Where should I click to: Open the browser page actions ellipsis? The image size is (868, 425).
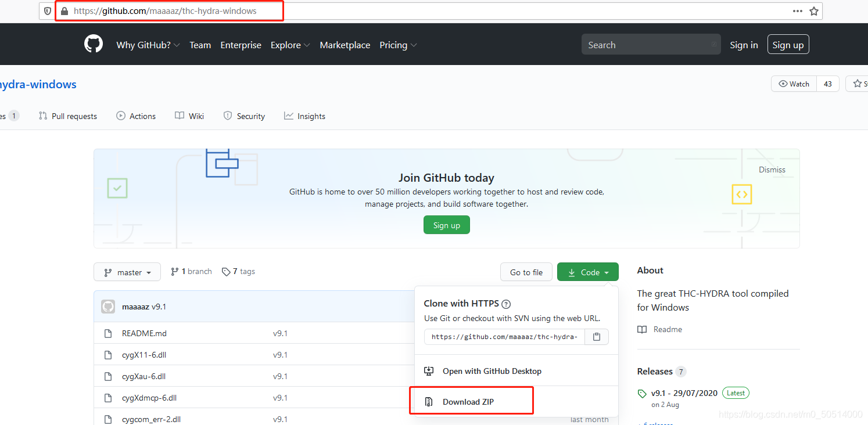[798, 11]
